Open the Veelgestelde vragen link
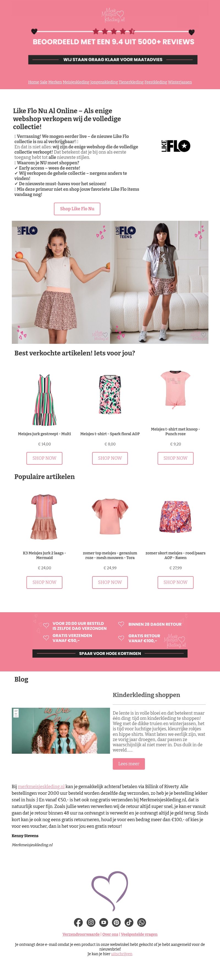The height and width of the screenshot is (980, 220). [139, 934]
